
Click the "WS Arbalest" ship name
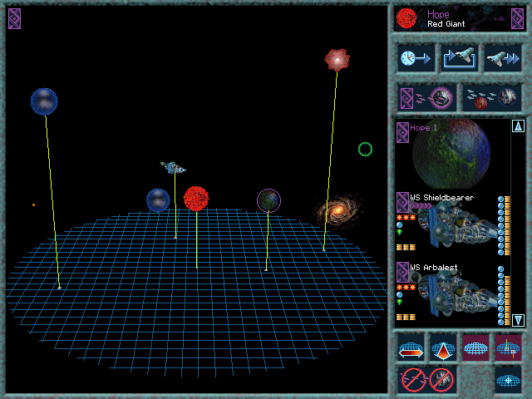434,268
